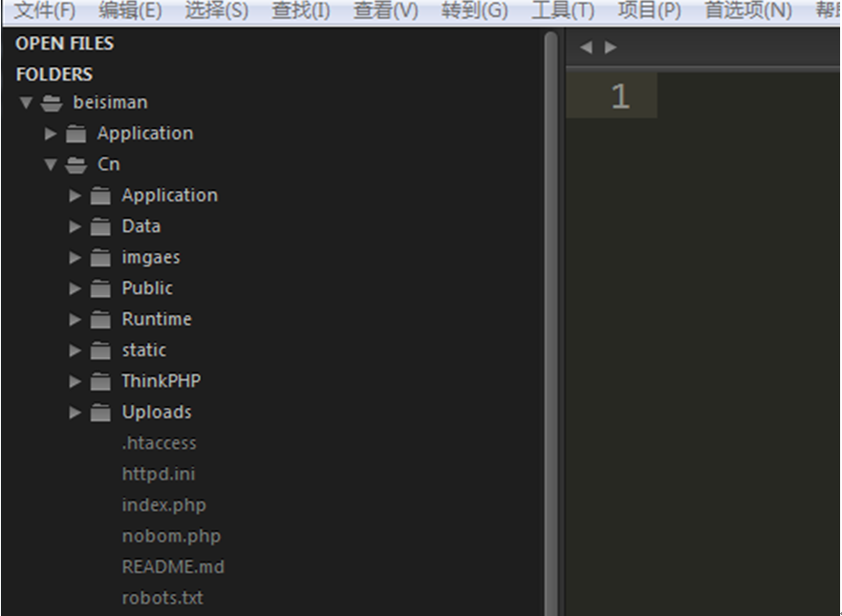The width and height of the screenshot is (842, 616).
Task: Open index.php in the sidebar
Action: pyautogui.click(x=163, y=505)
